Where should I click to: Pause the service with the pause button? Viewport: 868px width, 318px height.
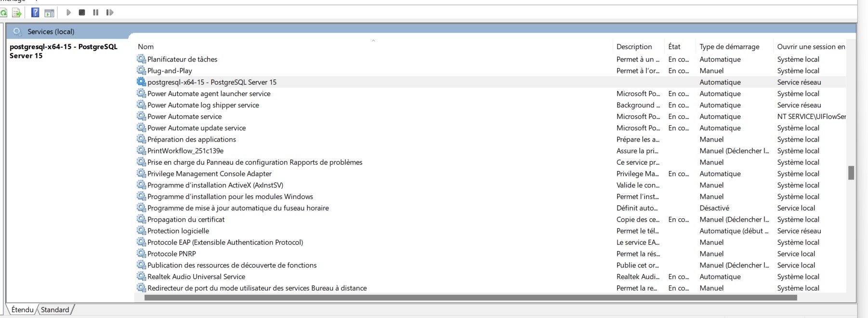[x=96, y=13]
